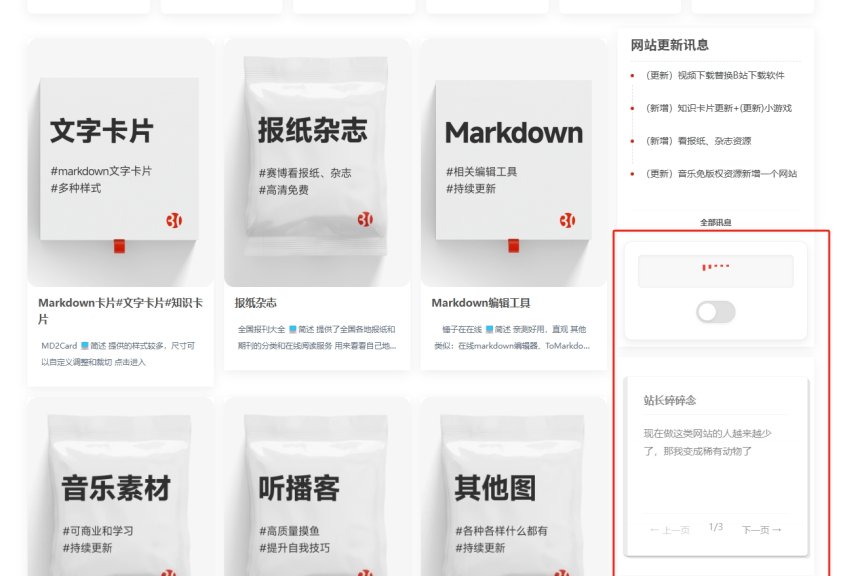This screenshot has height=576, width=864.
Task: Open the Markdown编辑工具 article title
Action: [x=481, y=302]
